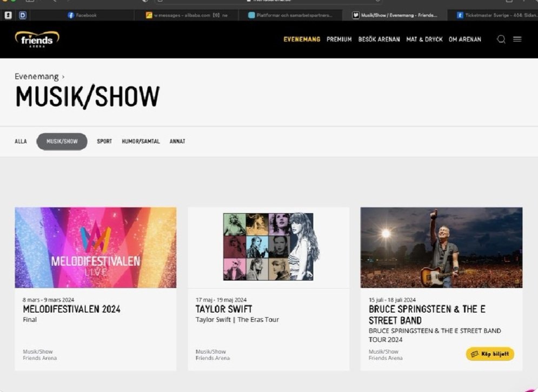Click the MELODIFESTIVALEN 2024 title

[x=71, y=309]
